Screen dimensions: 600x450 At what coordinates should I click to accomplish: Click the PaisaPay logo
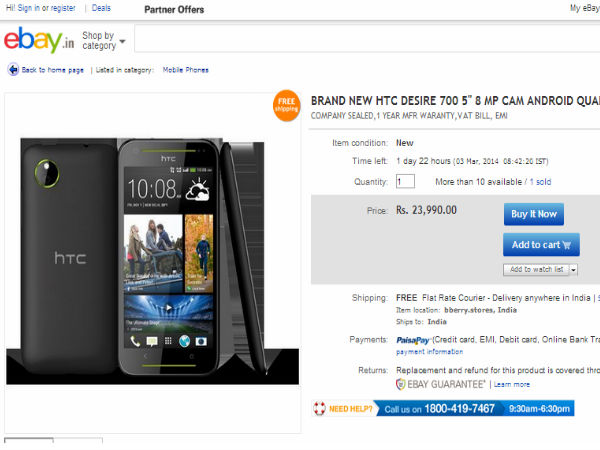coord(412,340)
